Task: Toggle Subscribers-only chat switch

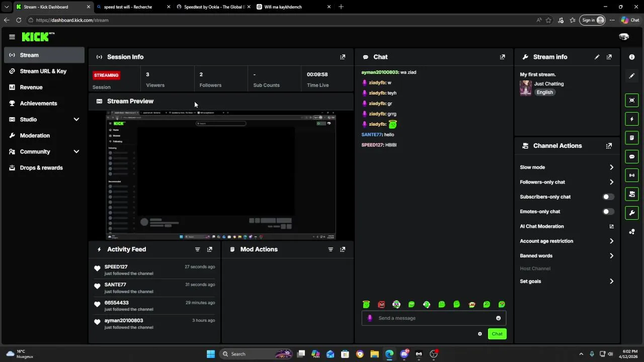Action: click(608, 197)
